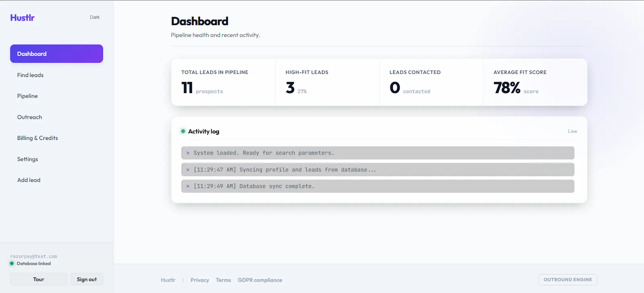The width and height of the screenshot is (644, 293).
Task: Click the "78%" average fit score value
Action: (x=507, y=87)
